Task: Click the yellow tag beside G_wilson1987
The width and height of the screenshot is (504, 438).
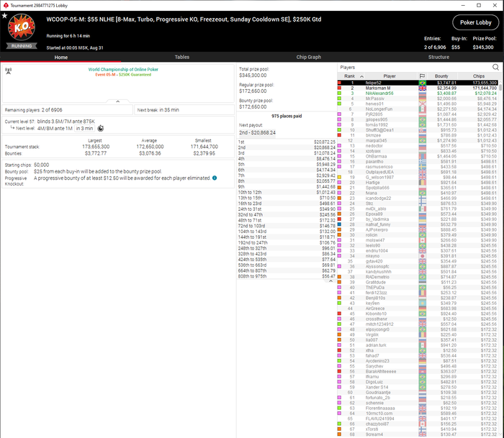Action: [339, 177]
